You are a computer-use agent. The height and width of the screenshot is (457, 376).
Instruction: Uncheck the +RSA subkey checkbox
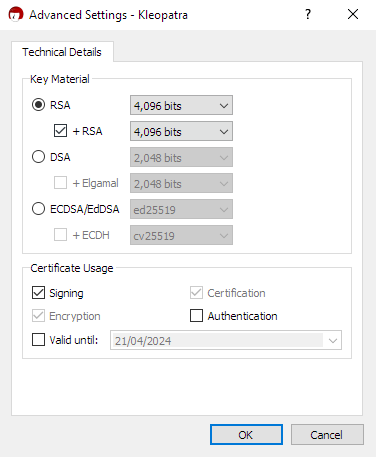(x=60, y=131)
